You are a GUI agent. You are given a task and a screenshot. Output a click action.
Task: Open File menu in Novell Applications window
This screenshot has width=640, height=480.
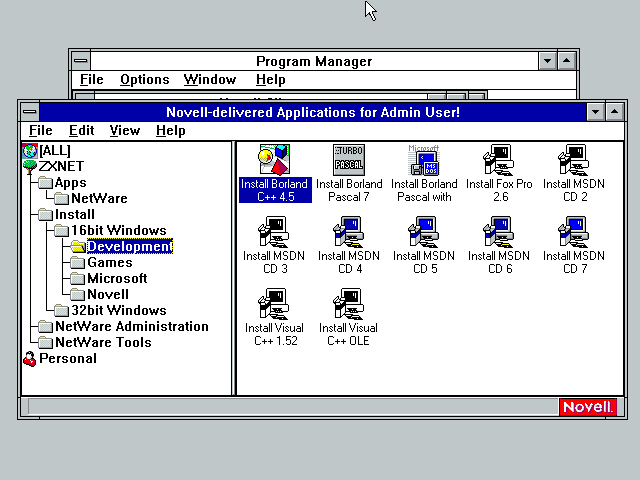click(x=40, y=131)
